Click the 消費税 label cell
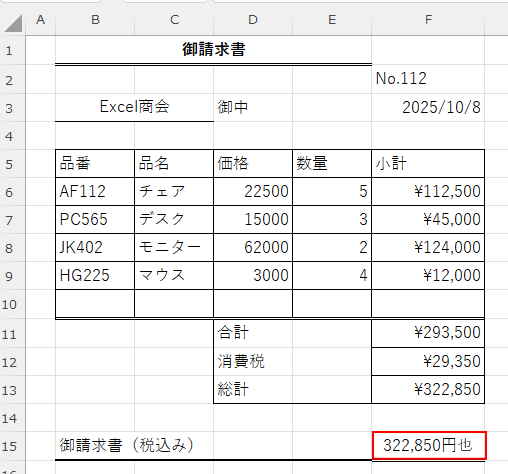The width and height of the screenshot is (508, 474). 253,362
